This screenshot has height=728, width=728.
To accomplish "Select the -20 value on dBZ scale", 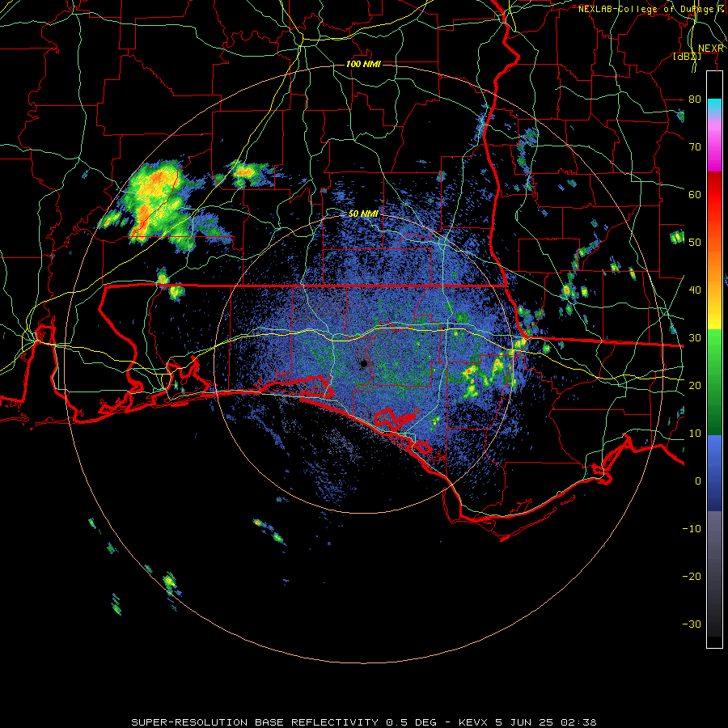I will pos(692,576).
